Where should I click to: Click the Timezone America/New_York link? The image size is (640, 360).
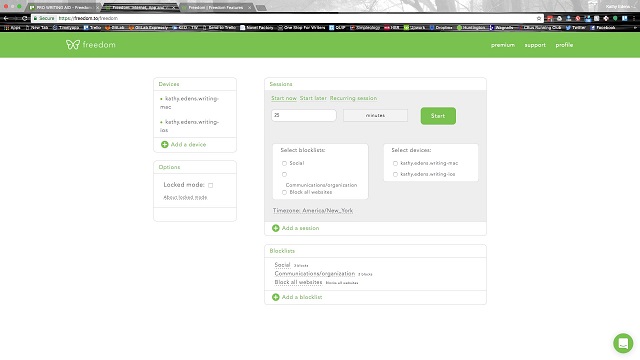coord(313,211)
